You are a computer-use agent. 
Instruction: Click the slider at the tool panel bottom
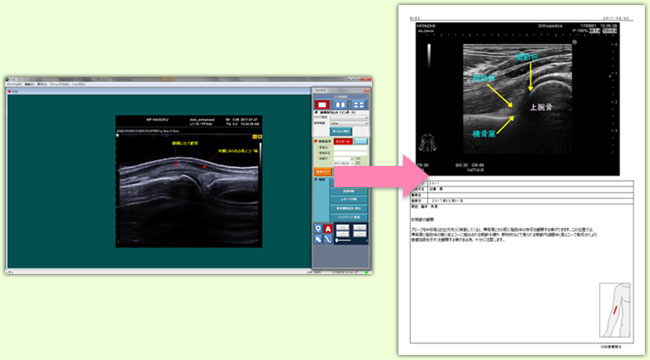pyautogui.click(x=343, y=240)
